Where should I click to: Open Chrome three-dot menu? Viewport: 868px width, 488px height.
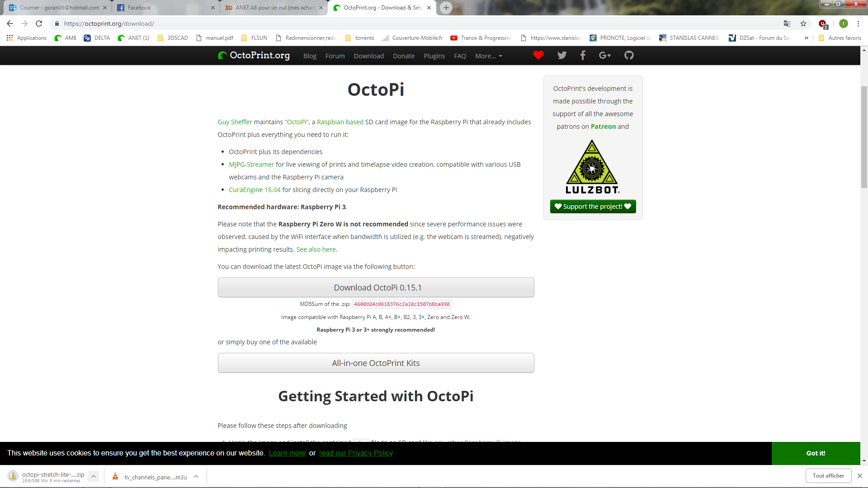pos(858,23)
